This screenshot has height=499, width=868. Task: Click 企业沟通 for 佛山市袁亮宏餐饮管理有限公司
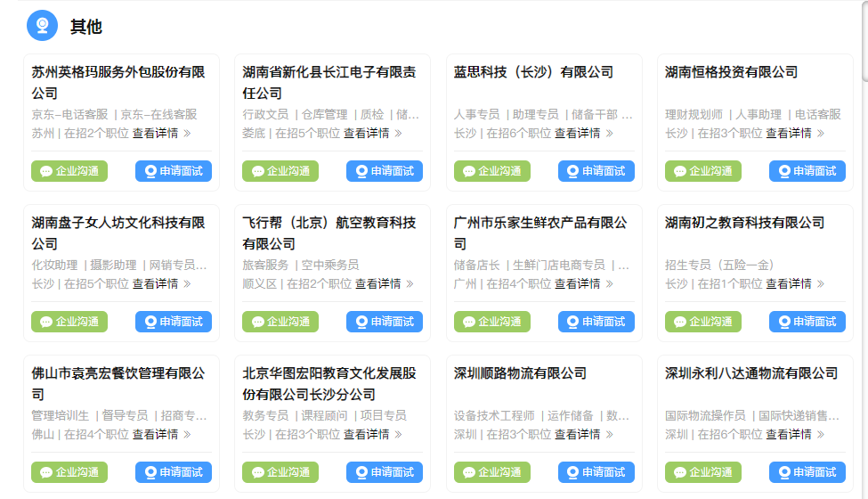69,472
